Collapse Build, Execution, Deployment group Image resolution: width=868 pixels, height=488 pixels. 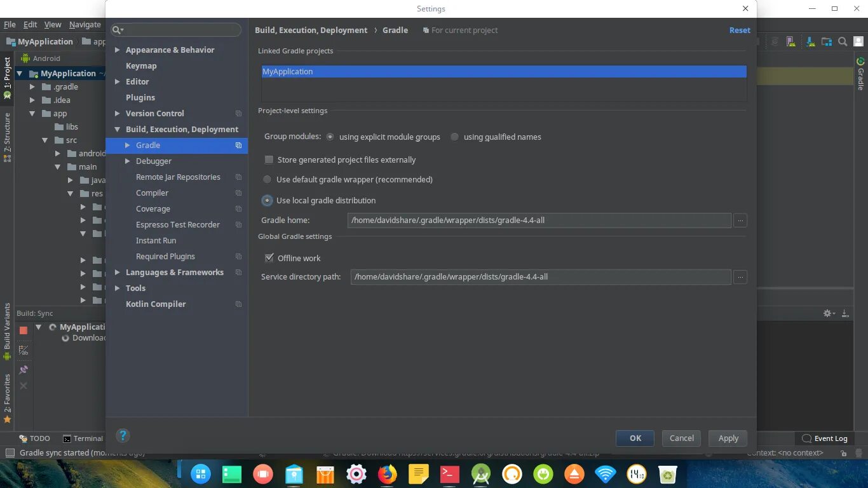117,129
